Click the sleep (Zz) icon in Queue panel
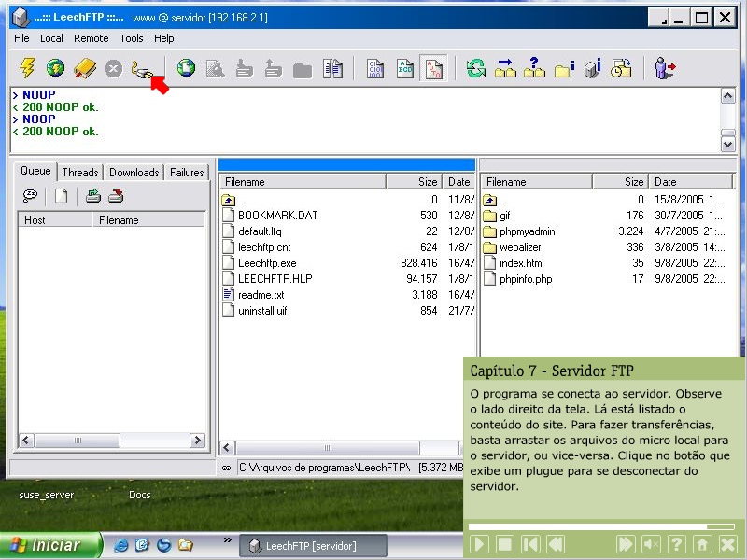Screen dimensions: 747x560 click(31, 196)
